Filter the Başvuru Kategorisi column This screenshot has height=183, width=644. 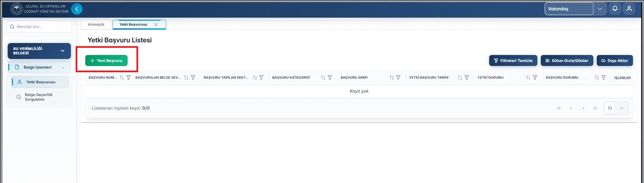coord(330,78)
